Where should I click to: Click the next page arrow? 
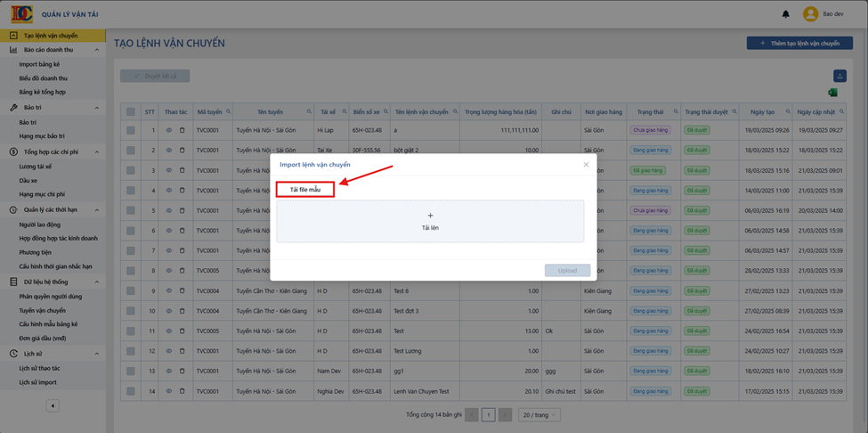[x=505, y=414]
